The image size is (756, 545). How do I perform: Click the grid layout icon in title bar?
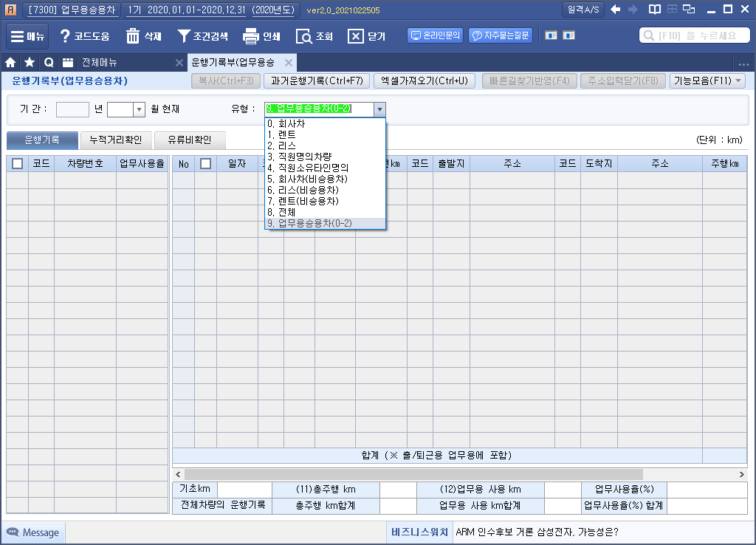tap(672, 9)
